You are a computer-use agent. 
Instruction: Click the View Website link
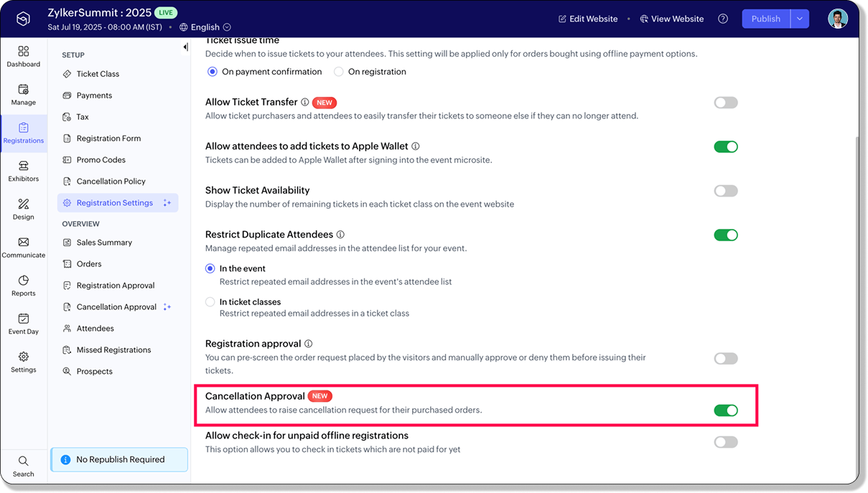pos(672,19)
